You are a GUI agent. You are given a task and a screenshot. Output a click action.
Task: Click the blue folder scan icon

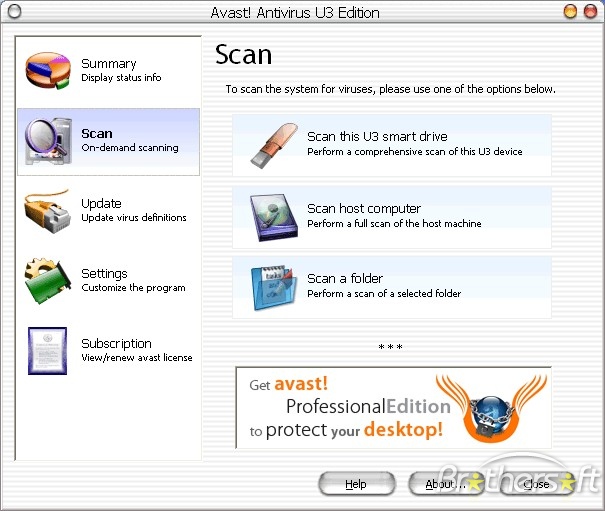(274, 288)
